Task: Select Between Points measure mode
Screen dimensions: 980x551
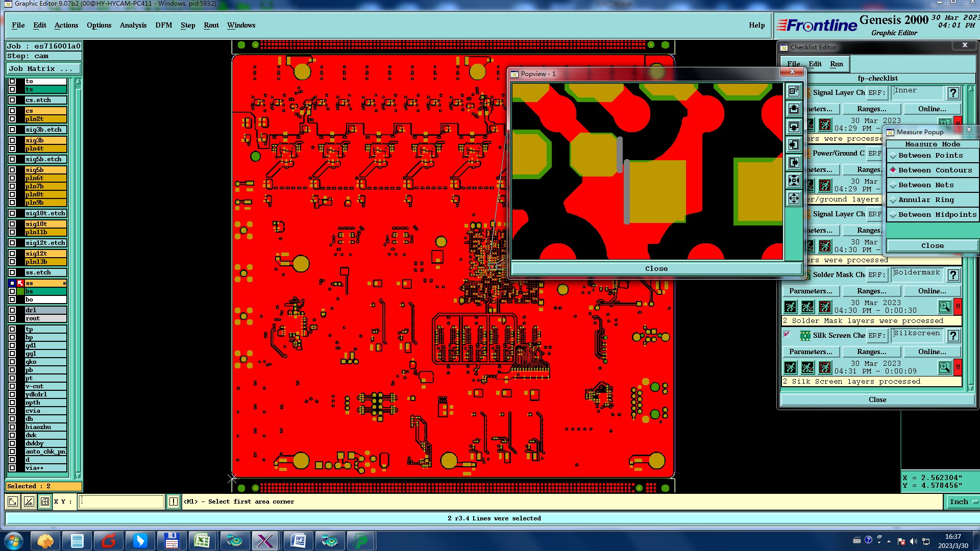Action: click(930, 156)
